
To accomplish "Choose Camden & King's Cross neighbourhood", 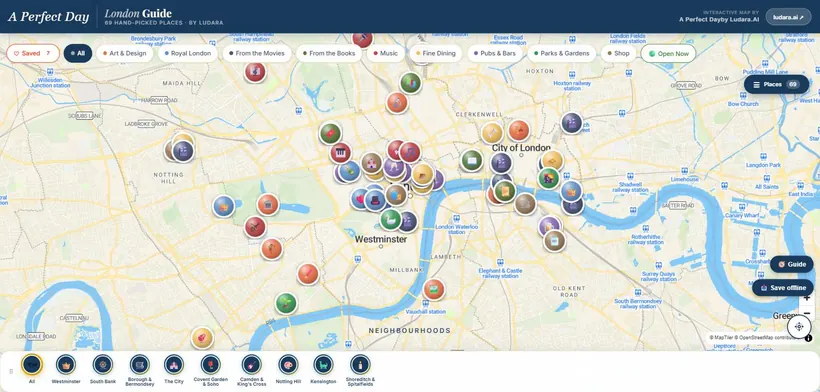I will (x=252, y=370).
